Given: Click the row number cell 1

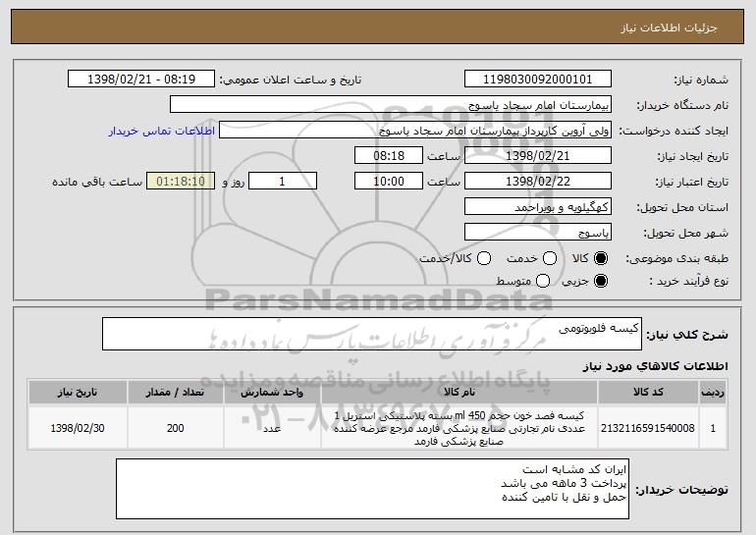Looking at the screenshot, I should (713, 428).
